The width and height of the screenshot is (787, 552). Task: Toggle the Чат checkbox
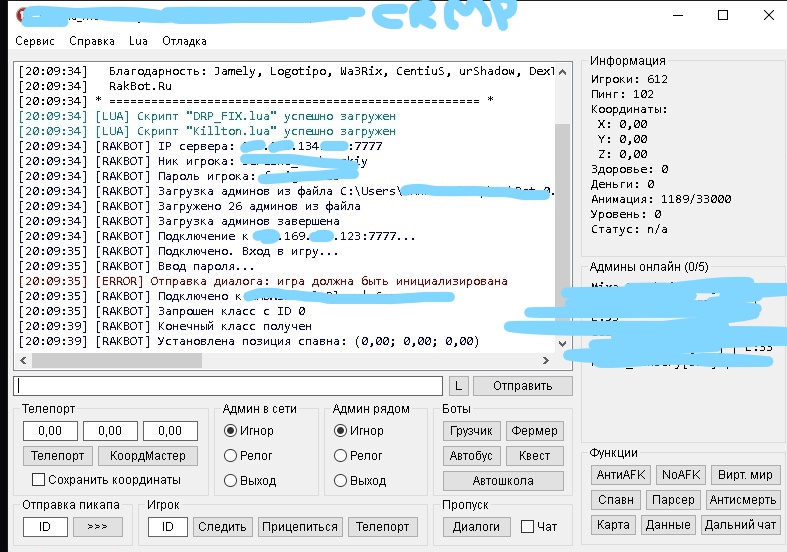(528, 526)
